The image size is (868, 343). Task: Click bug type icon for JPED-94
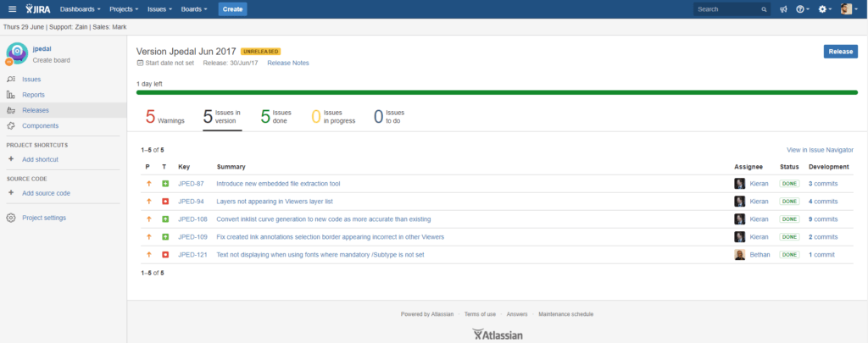point(165,202)
